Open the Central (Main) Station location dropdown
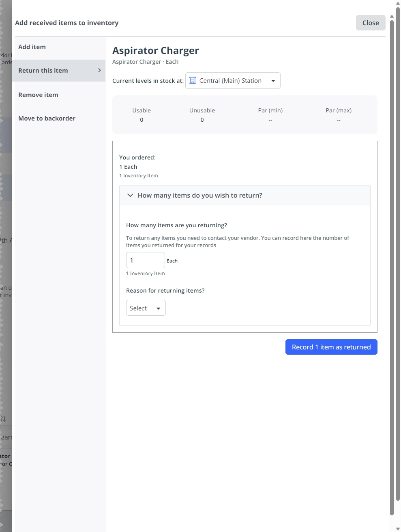 tap(233, 81)
